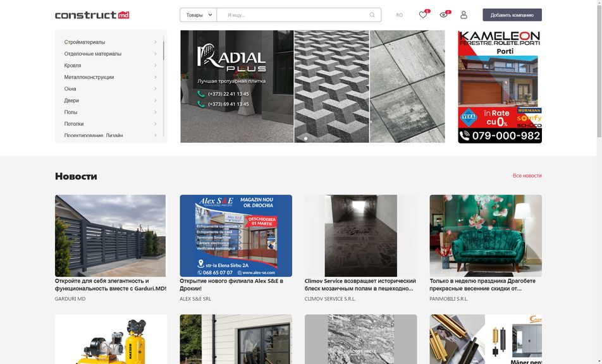Image resolution: width=602 pixels, height=364 pixels.
Task: Click Добавить компанию button
Action: pyautogui.click(x=512, y=15)
